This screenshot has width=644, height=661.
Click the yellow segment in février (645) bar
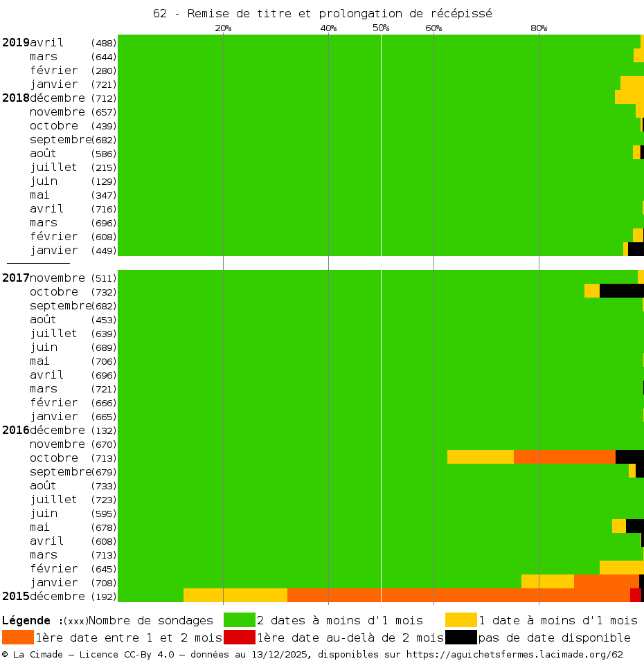pyautogui.click(x=621, y=568)
